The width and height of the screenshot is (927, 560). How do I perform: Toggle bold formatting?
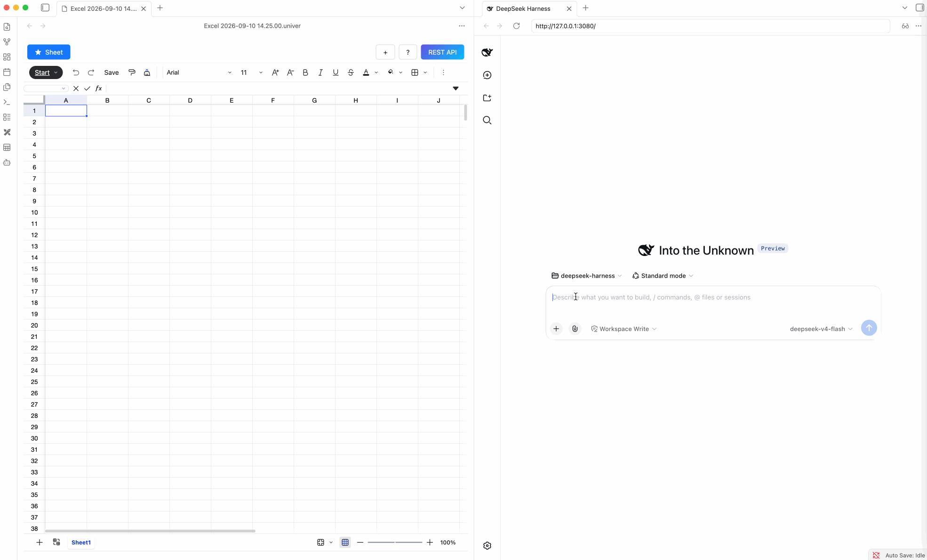pyautogui.click(x=305, y=72)
